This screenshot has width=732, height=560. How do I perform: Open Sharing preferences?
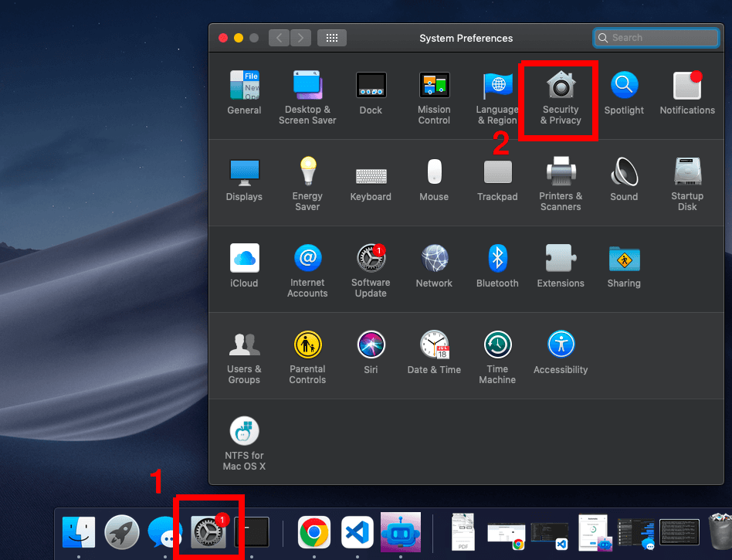point(624,266)
